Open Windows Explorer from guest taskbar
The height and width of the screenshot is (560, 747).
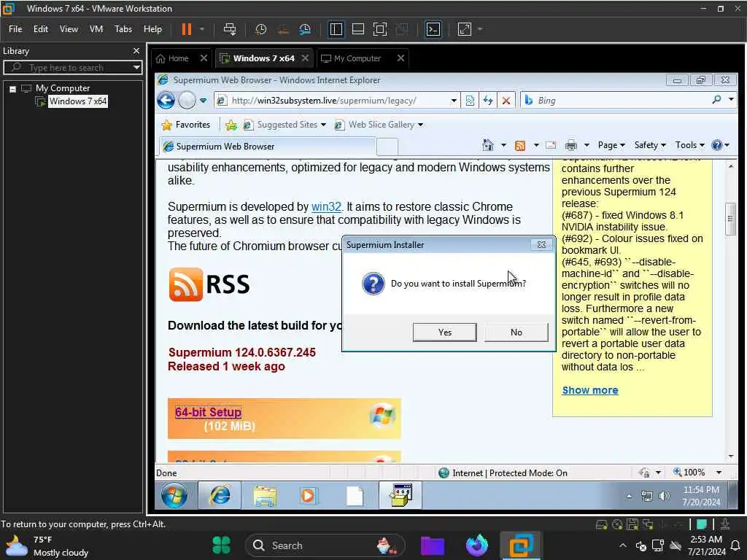(x=265, y=496)
